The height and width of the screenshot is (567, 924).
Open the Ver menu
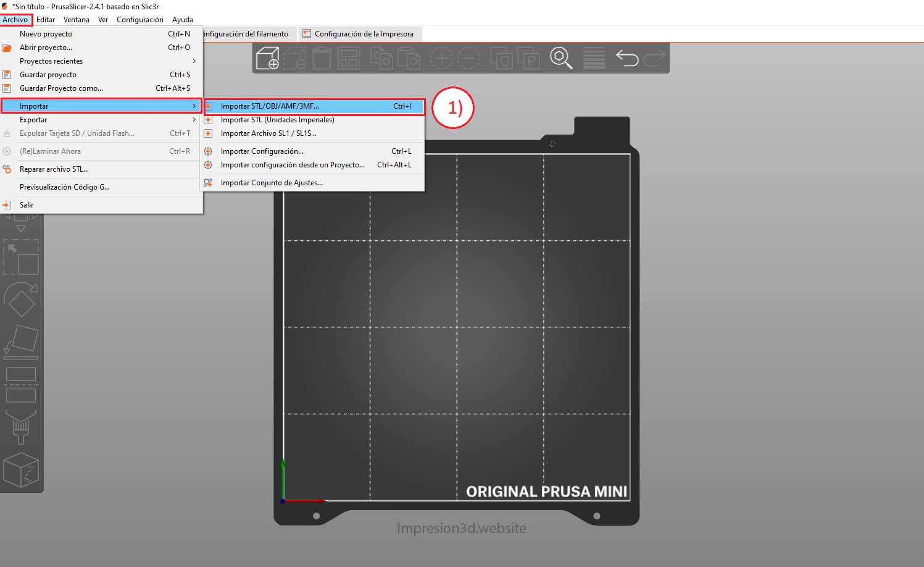103,20
